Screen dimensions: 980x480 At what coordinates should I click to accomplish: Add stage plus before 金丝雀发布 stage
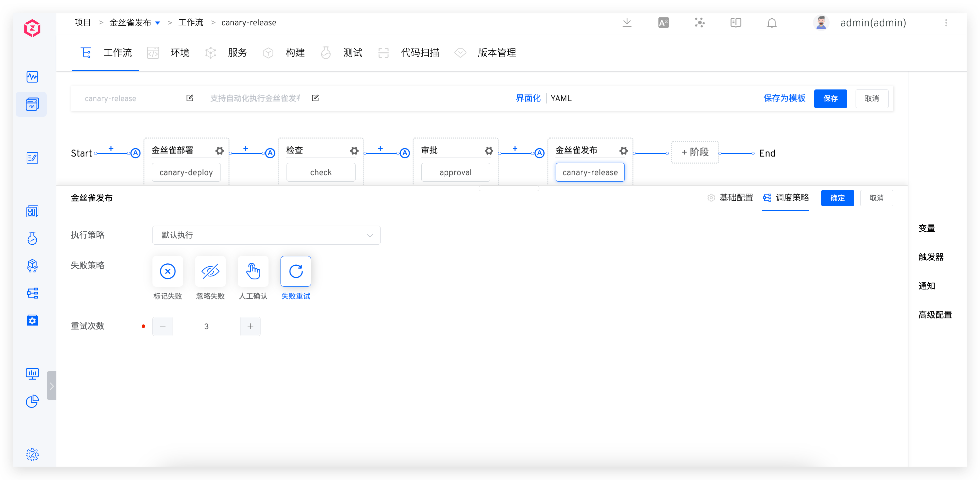[x=515, y=149]
